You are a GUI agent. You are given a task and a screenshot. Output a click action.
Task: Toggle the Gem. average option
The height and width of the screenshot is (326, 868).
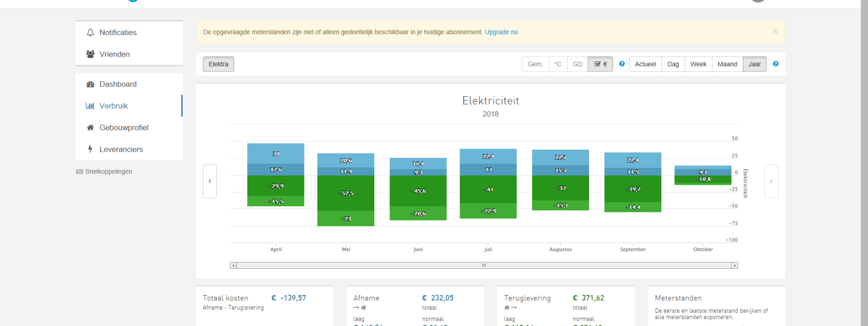point(535,64)
